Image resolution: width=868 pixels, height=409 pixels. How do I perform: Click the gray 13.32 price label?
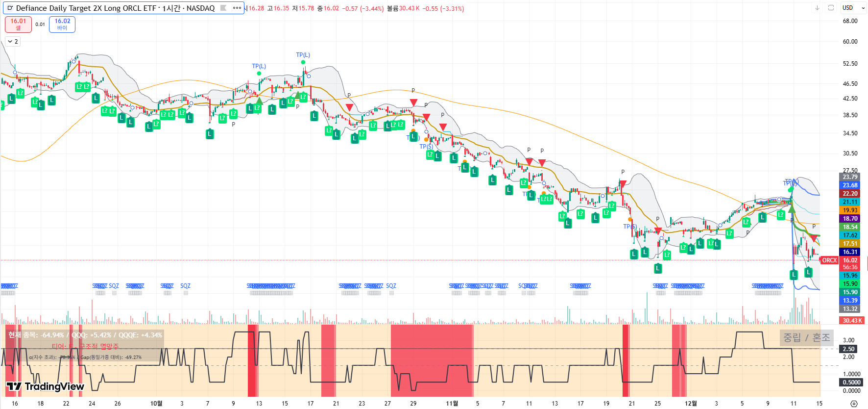[850, 309]
